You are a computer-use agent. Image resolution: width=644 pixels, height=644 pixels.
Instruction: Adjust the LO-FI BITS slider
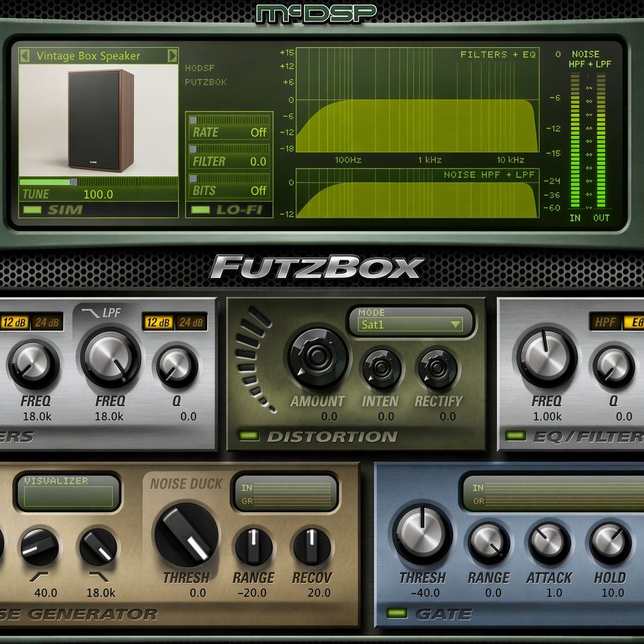tap(229, 178)
